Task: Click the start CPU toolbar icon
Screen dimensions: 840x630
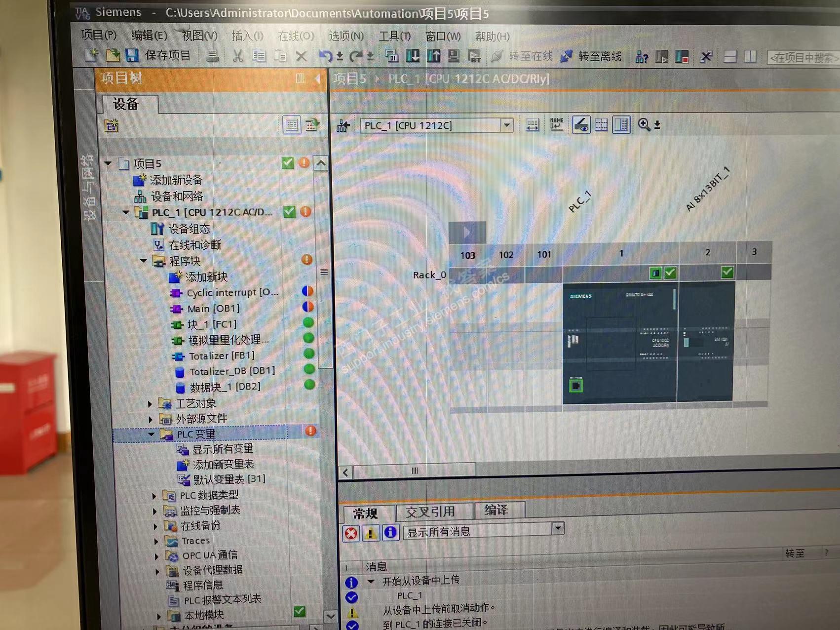Action: point(662,57)
